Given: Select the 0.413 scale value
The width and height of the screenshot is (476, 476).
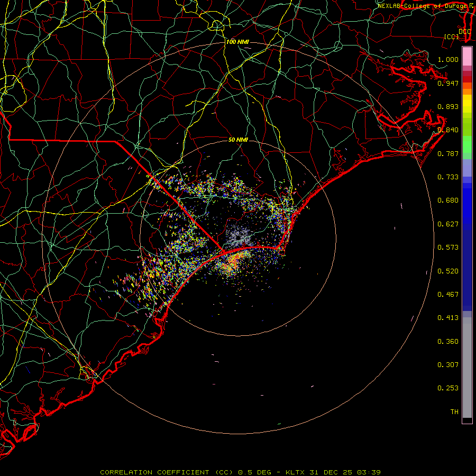Looking at the screenshot, I should tap(448, 318).
